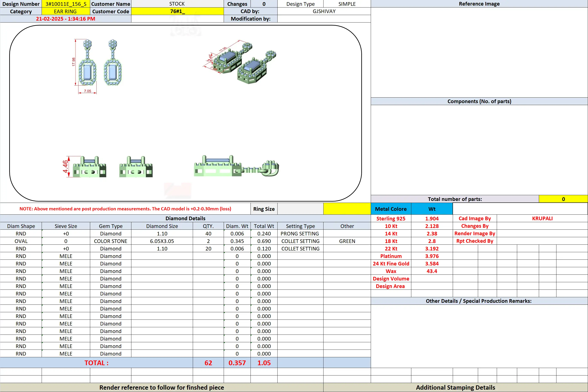
Task: Click the Diamond Details section header
Action: click(x=185, y=218)
